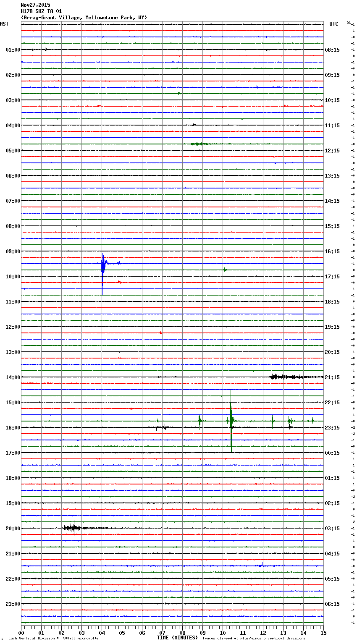Click the 00:15 UTC time label
Screen dimensions: 357x644
[332, 453]
